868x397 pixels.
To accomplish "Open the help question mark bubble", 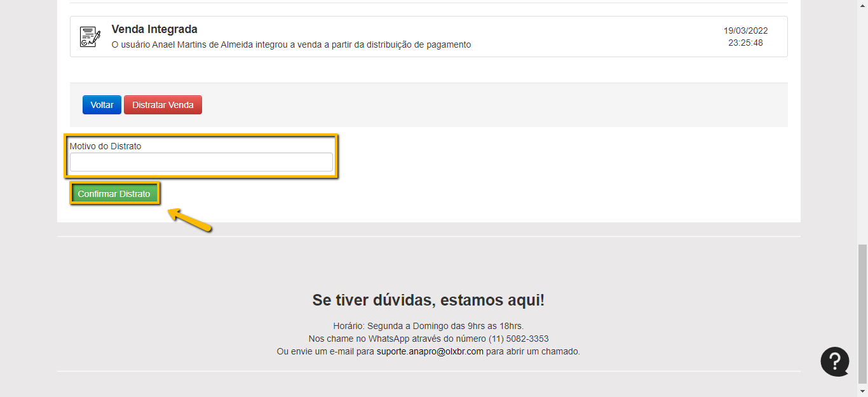I will click(834, 361).
